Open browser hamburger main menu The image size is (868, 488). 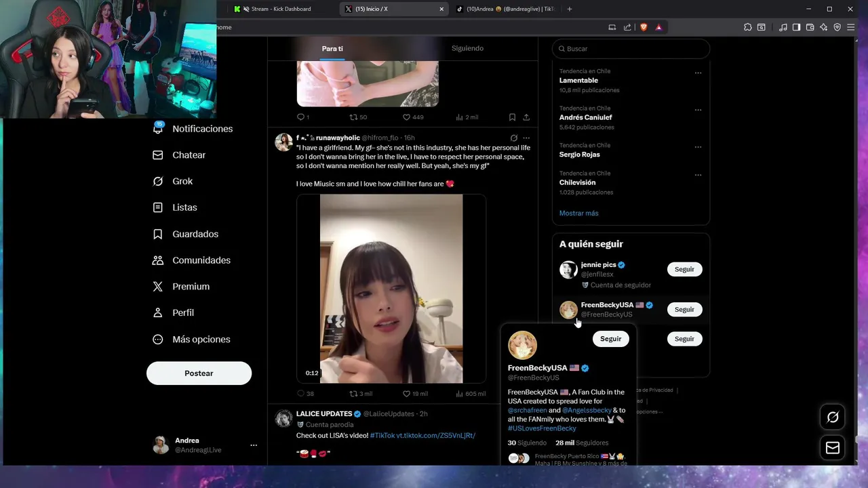pyautogui.click(x=852, y=27)
